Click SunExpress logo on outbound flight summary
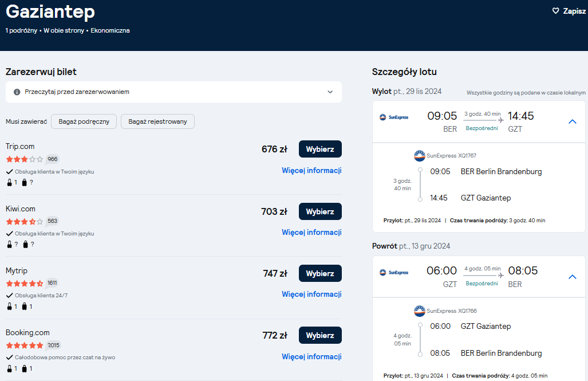This screenshot has height=381, width=588. point(394,117)
